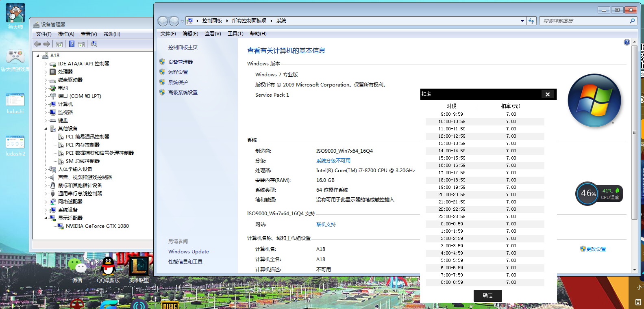Screen dimensions: 644x309
Task: Open the 操作(A) menu in Device Manager
Action: (66, 34)
